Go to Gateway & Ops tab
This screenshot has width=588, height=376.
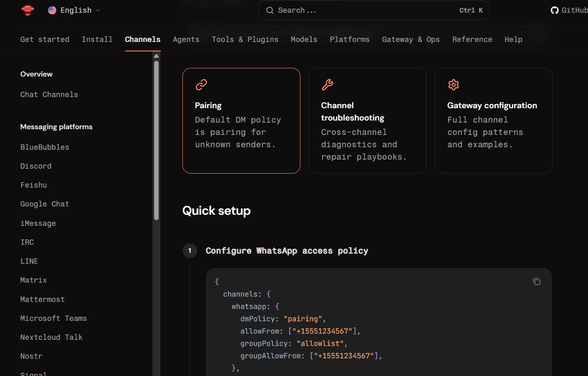(411, 39)
